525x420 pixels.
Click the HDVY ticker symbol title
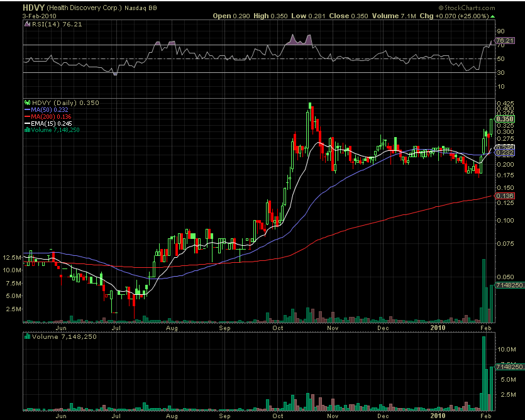pos(34,8)
